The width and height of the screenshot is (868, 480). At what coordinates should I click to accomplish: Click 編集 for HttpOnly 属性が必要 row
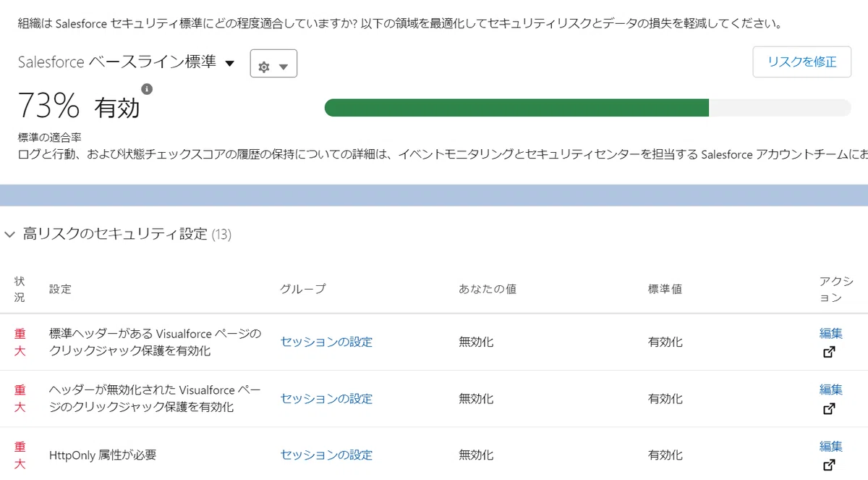(x=831, y=446)
